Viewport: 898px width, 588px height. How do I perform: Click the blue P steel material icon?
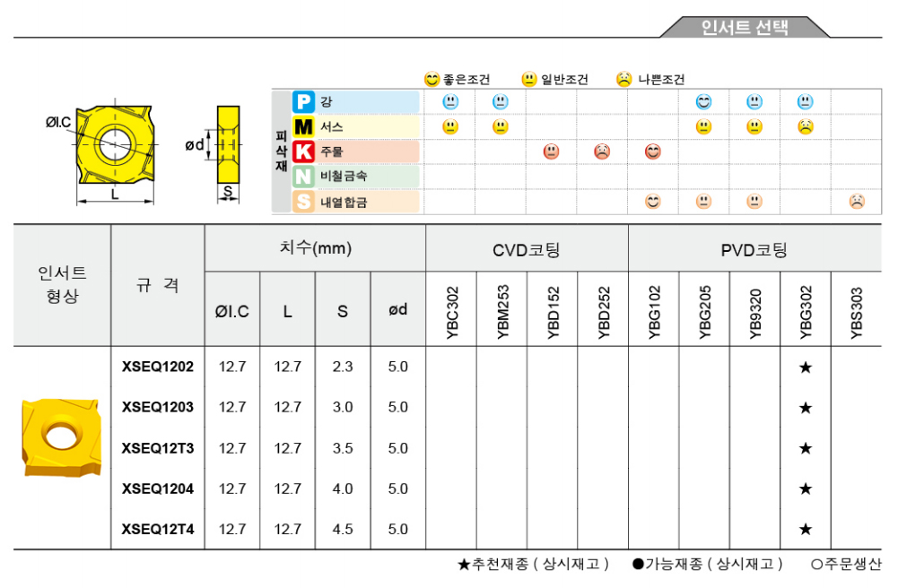point(305,102)
